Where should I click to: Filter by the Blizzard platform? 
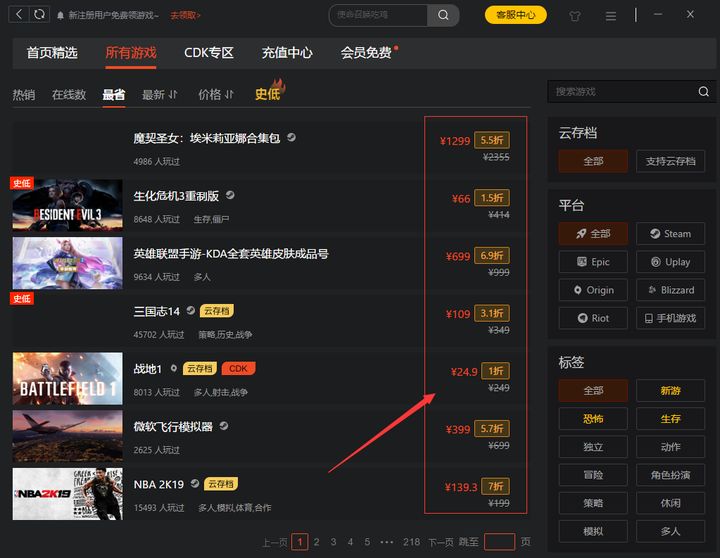click(670, 290)
